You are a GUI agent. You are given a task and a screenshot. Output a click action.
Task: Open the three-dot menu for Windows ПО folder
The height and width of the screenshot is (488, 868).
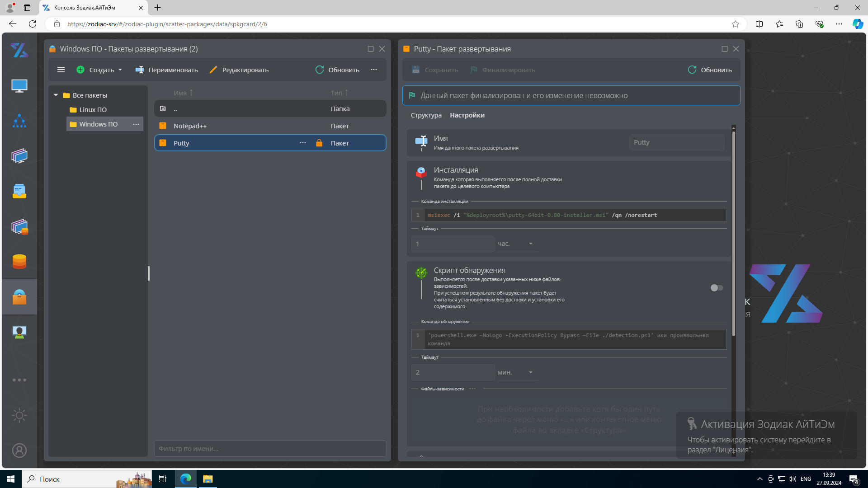click(x=136, y=124)
